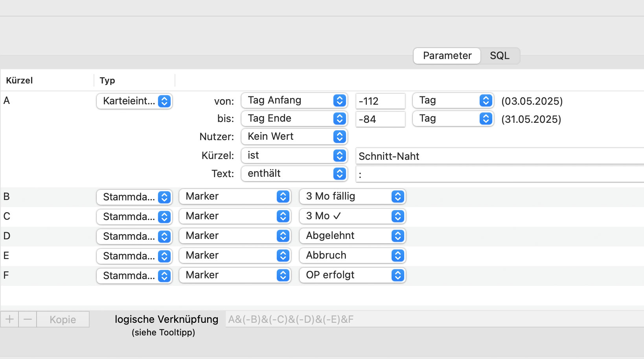Image resolution: width=644 pixels, height=359 pixels.
Task: Click the -84 offset input field
Action: click(x=380, y=119)
